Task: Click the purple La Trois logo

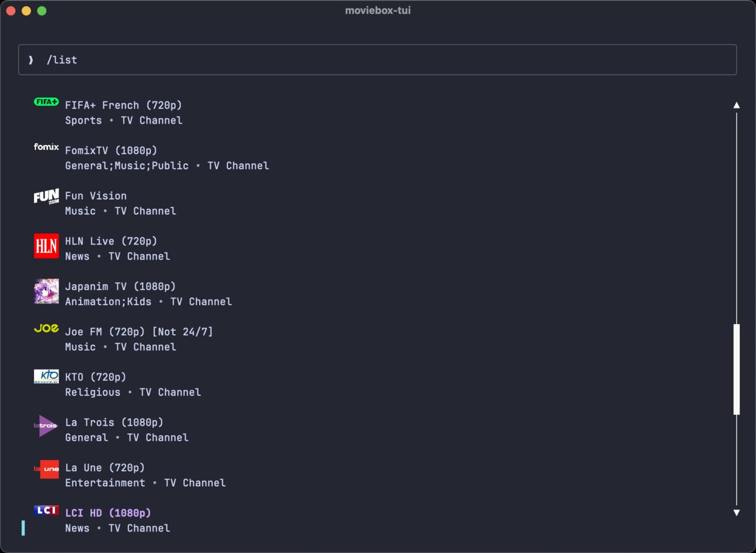Action: coord(46,426)
